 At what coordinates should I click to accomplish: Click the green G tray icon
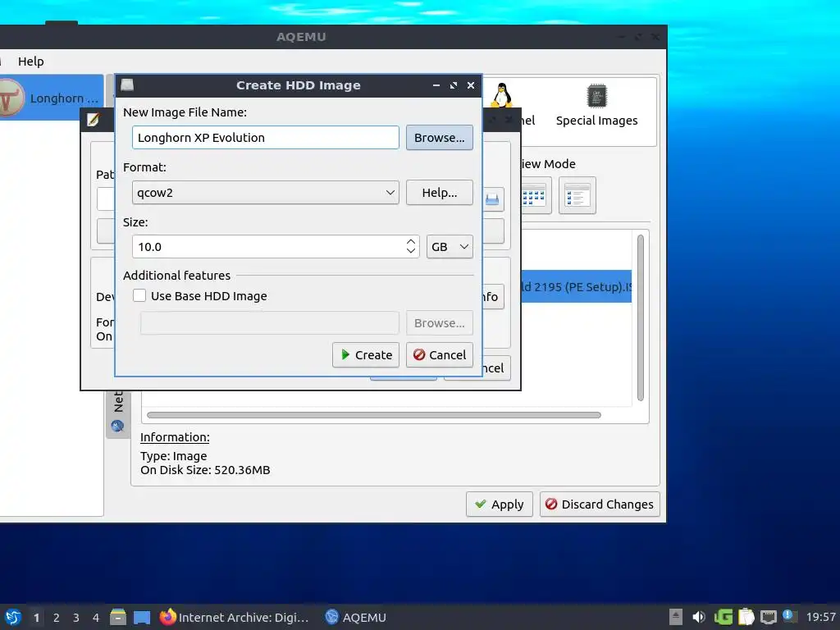[723, 617]
